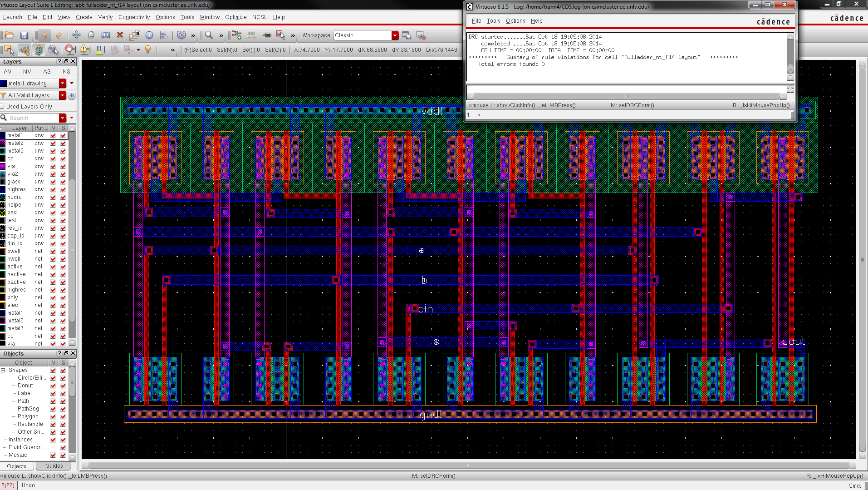This screenshot has width=868, height=490.
Task: Click the Create Label abc icon
Action: 252,35
